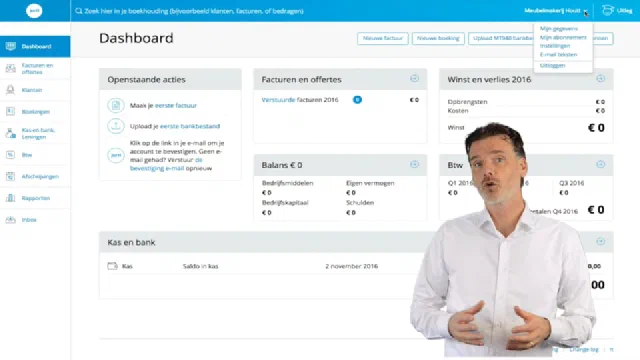Viewport: 640px width, 360px height.
Task: Click the Upload MT940 bankbestand button
Action: 501,38
